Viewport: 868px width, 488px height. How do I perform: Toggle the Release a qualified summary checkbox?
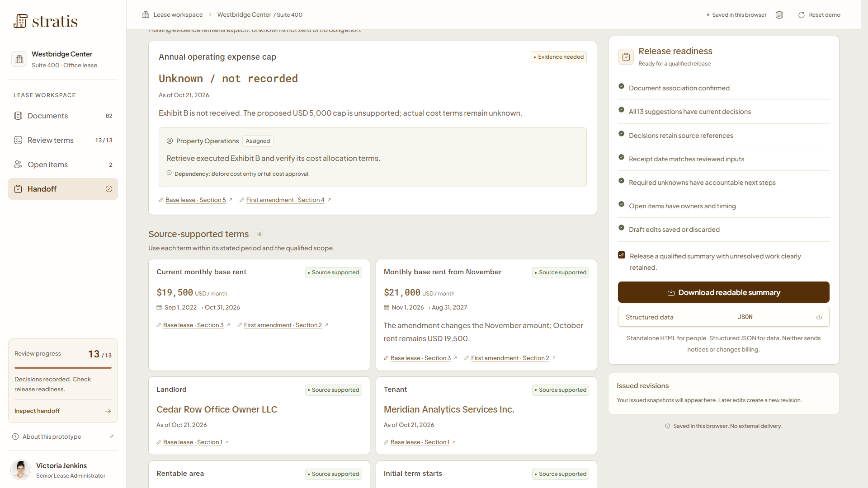pyautogui.click(x=622, y=255)
